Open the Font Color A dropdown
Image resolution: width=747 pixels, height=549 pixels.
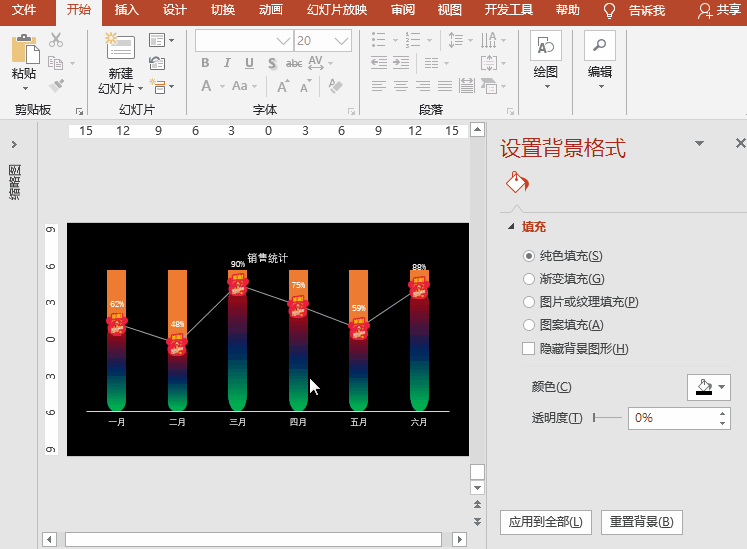(x=222, y=87)
